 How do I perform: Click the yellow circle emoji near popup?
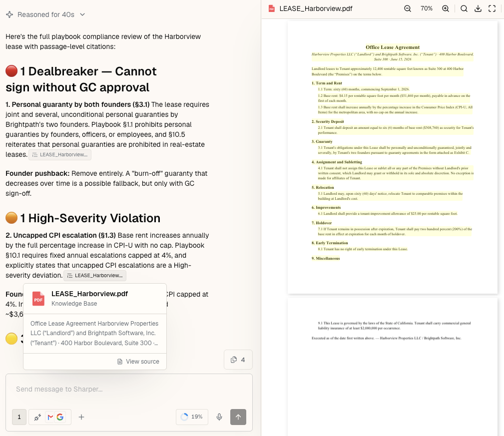[11, 338]
